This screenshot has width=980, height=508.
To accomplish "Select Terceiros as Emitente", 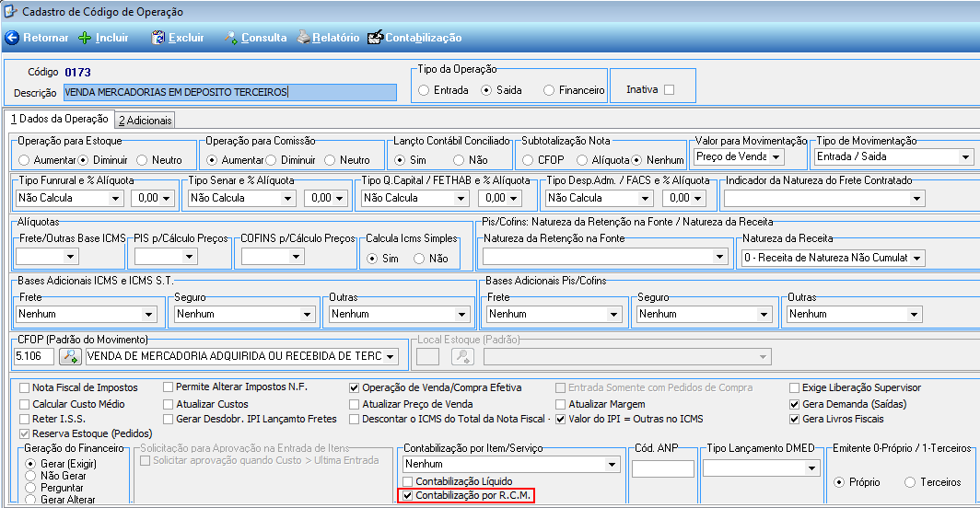I will pos(910,481).
